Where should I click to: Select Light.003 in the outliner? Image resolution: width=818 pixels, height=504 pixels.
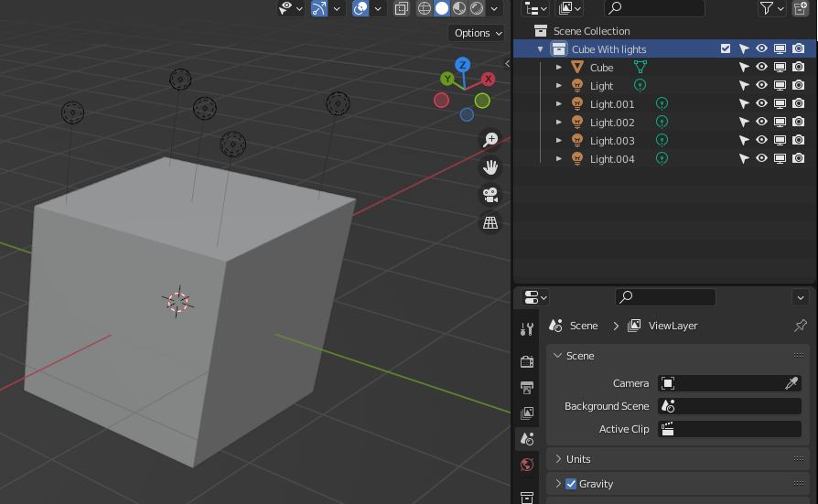point(612,141)
